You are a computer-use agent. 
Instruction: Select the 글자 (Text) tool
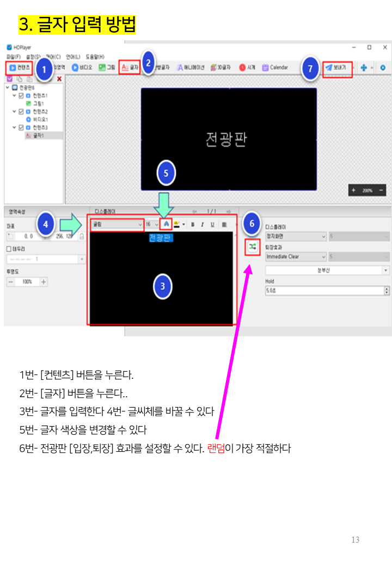[x=130, y=68]
